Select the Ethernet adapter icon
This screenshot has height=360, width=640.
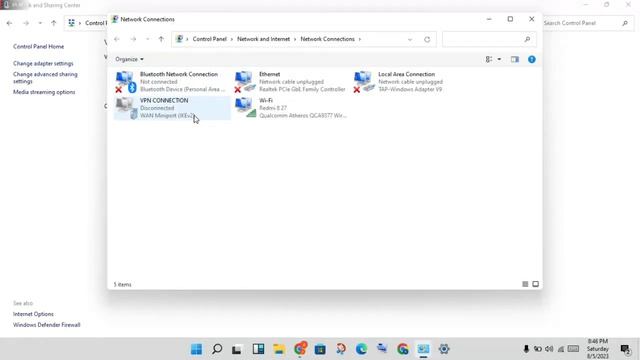(x=245, y=82)
